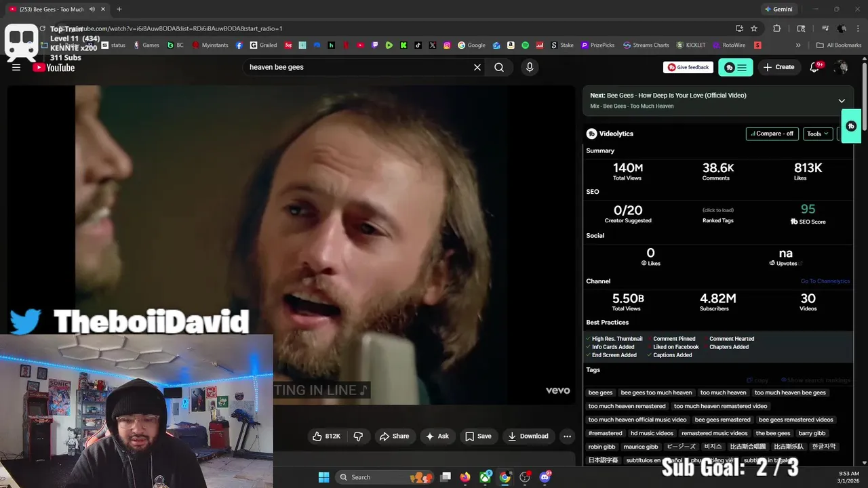
Task: Open the Streams Charts bookmark
Action: coord(646,45)
